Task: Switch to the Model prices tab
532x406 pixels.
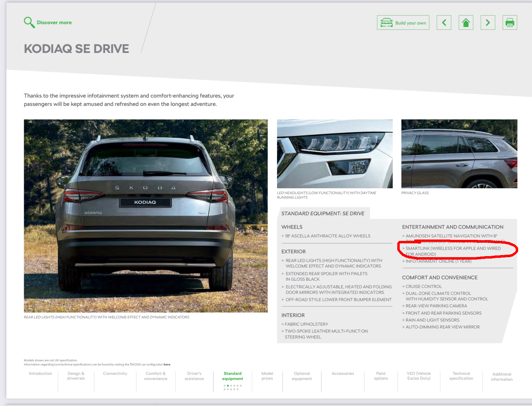Action: (x=267, y=376)
